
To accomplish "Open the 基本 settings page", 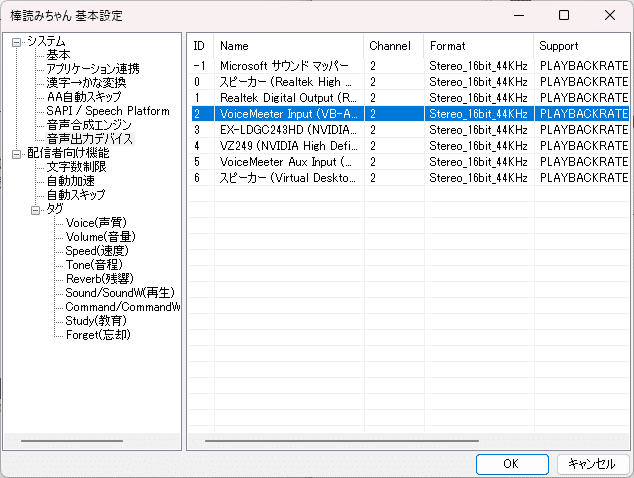I will (58, 55).
